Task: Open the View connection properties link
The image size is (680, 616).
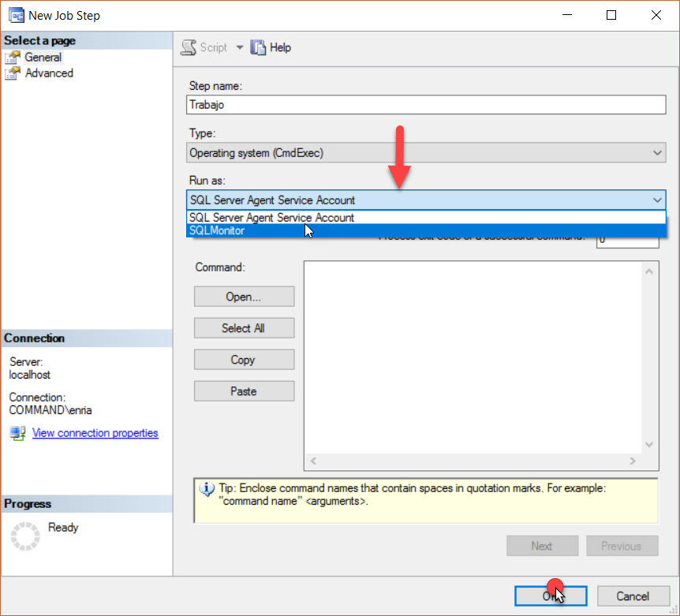Action: coord(95,432)
